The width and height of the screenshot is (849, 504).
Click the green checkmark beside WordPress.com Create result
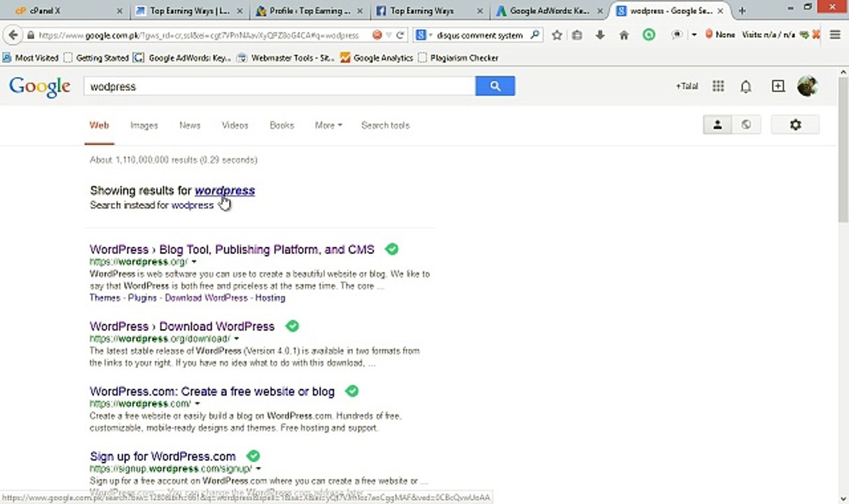point(352,391)
